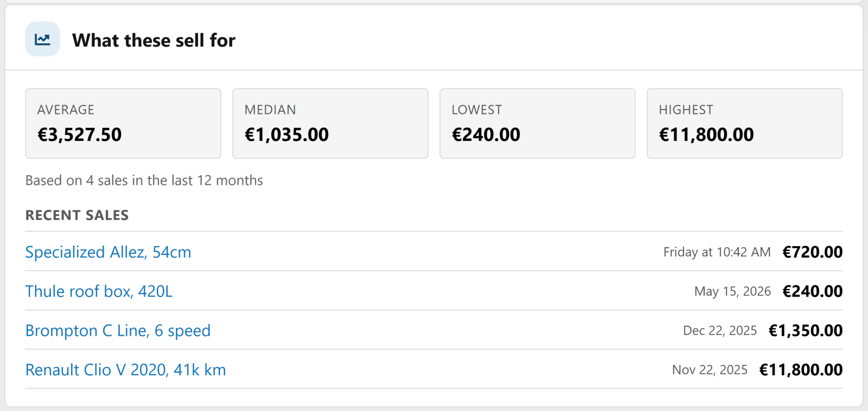Click the price trend chart icon
868x411 pixels.
pos(42,39)
